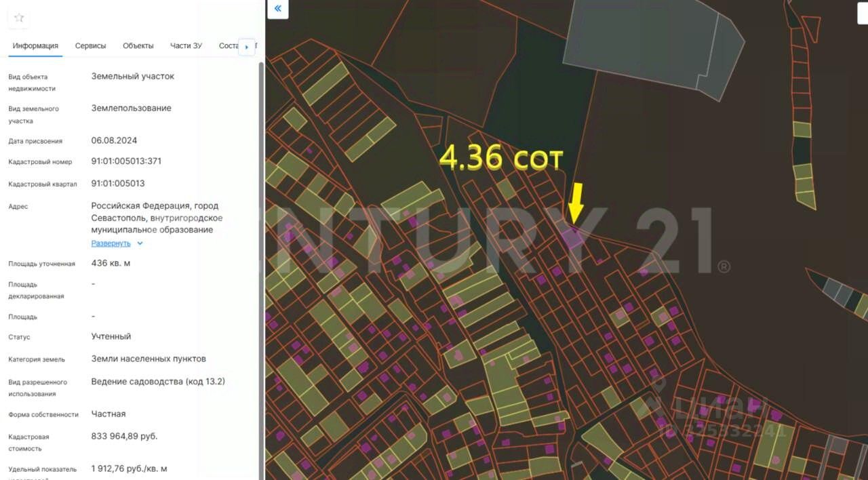
Task: Click the Категория земель label
Action: point(37,360)
